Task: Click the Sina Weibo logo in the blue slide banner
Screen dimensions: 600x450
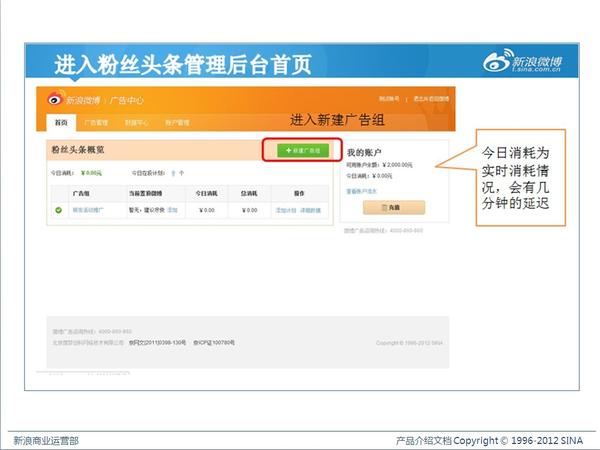Action: (x=522, y=61)
